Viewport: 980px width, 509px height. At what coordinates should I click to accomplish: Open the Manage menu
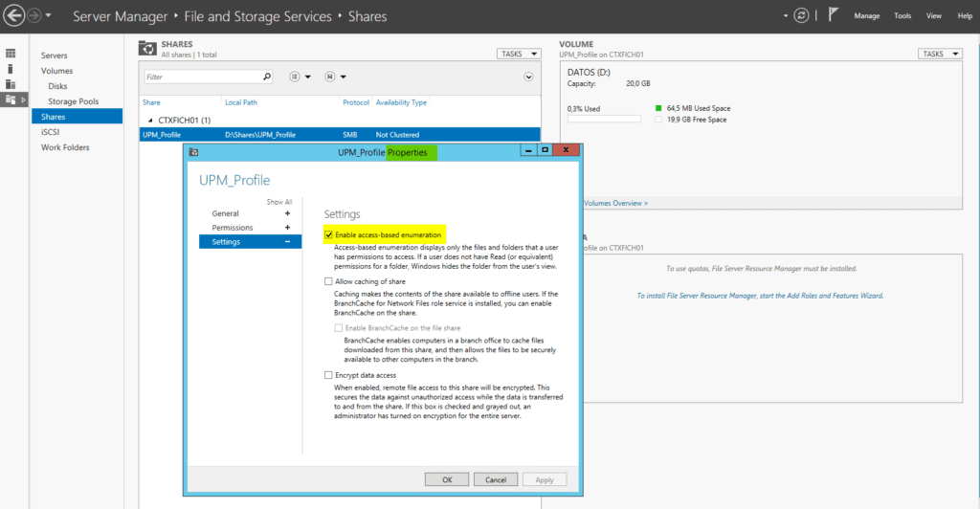[867, 16]
